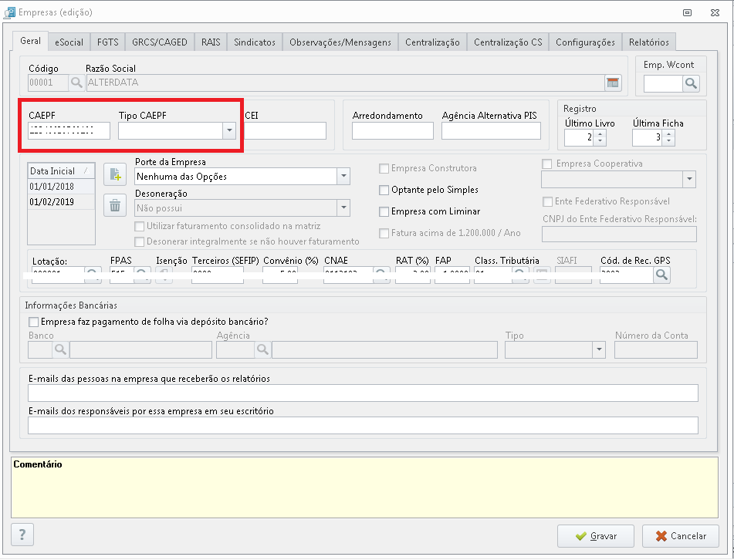Enable Ente Federativo Responsável
The image size is (734, 560).
coord(547,201)
